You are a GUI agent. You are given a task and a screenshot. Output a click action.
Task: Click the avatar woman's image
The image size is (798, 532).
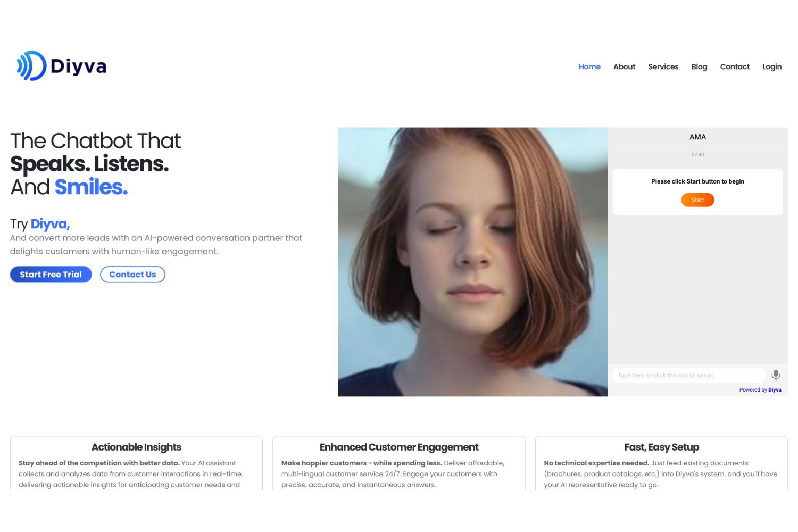point(473,262)
